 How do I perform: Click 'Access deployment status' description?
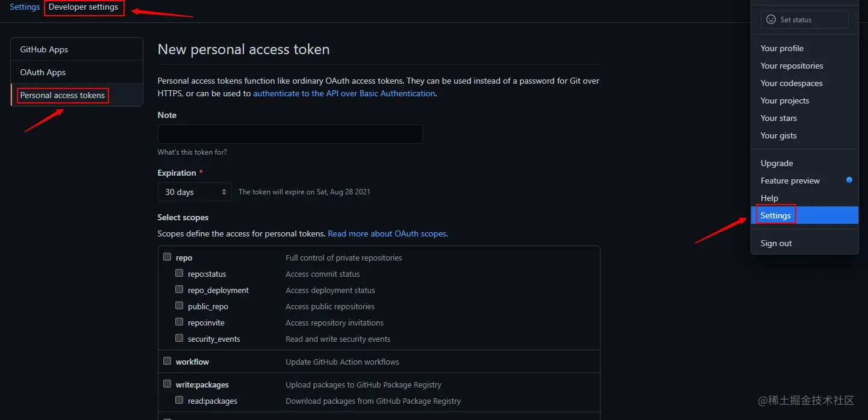(x=331, y=290)
